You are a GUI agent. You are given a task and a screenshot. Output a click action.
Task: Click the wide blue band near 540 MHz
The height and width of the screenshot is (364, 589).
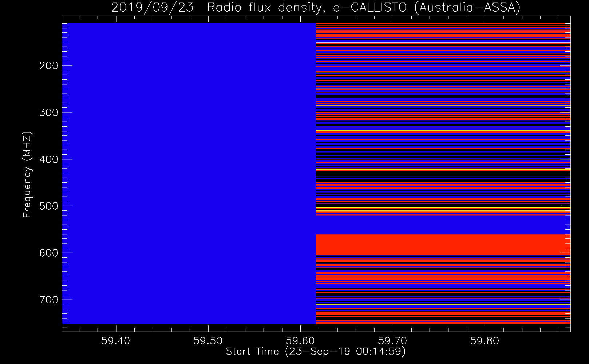pos(443,225)
